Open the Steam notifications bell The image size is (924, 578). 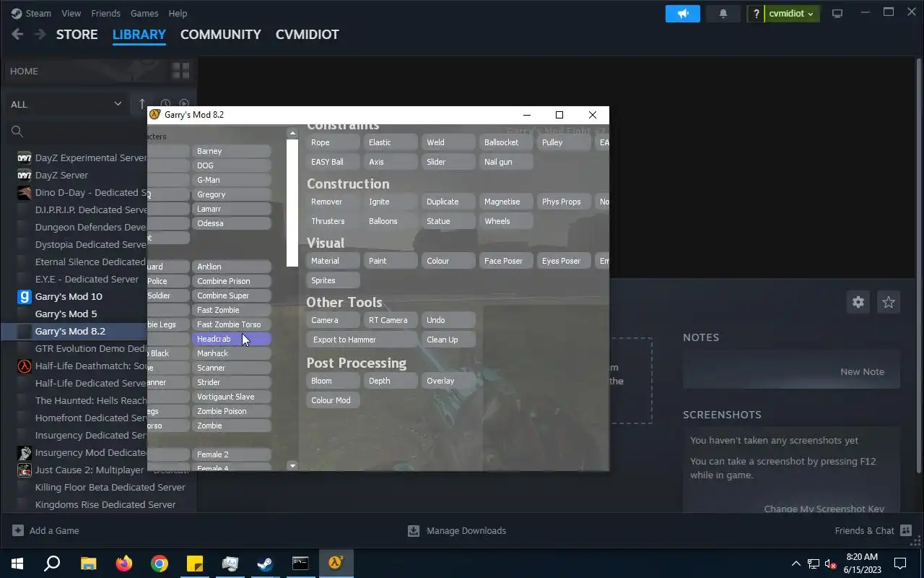(x=723, y=14)
